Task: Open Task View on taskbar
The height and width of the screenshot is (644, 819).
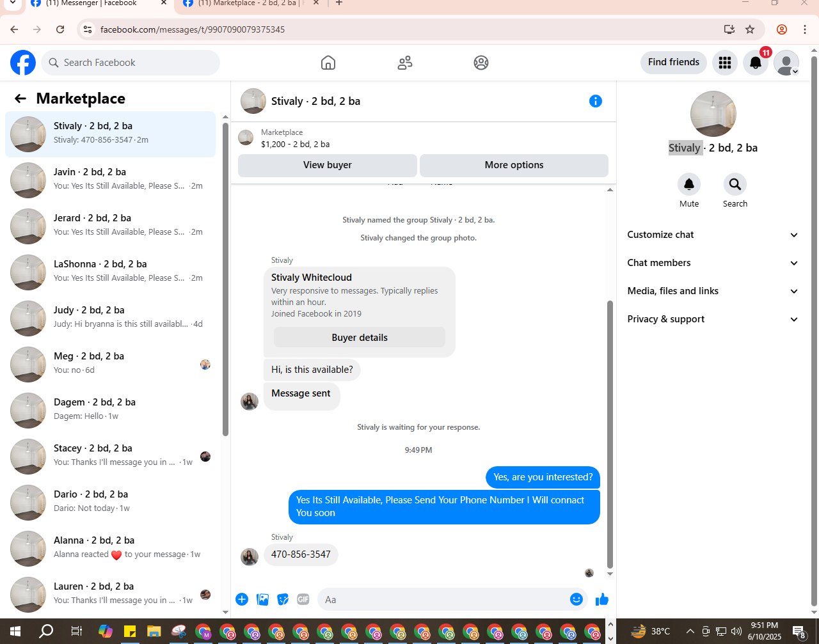Action: tap(76, 631)
